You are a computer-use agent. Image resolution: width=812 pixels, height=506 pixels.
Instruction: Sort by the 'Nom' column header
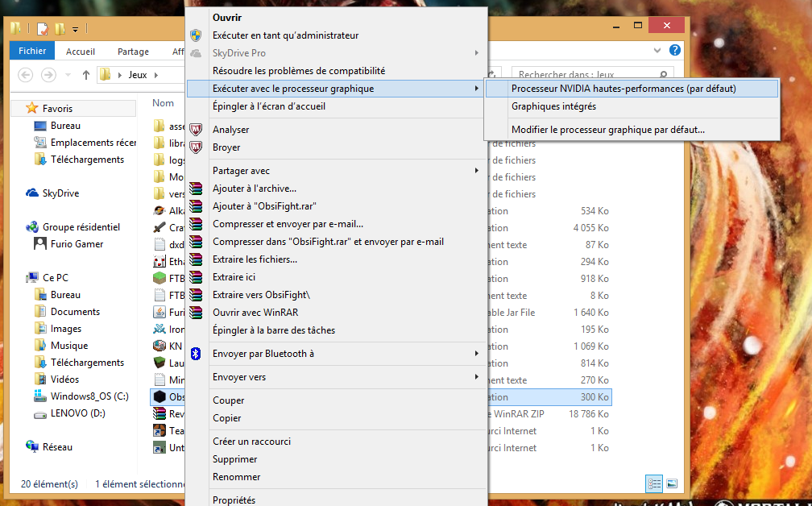tap(163, 103)
